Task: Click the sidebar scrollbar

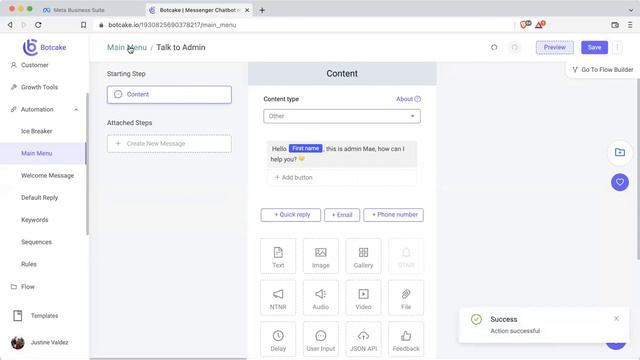Action: (87, 164)
